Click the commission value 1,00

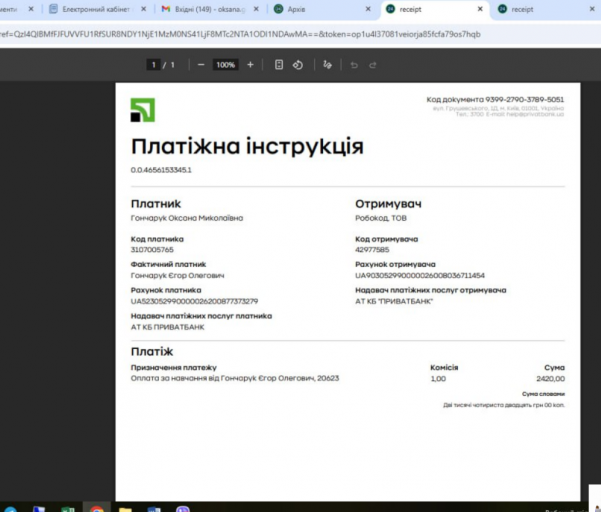point(438,379)
